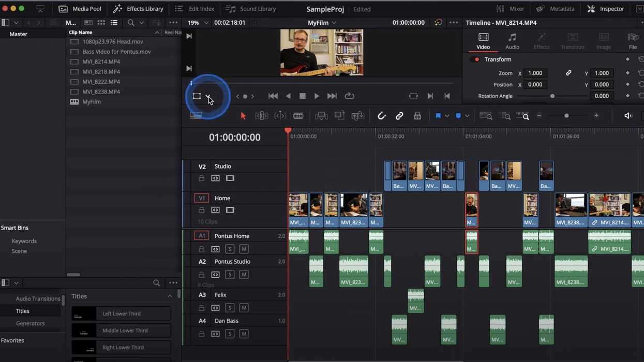The width and height of the screenshot is (644, 362).
Task: Click the bypass color grades icon in viewer header
Action: pos(438,23)
